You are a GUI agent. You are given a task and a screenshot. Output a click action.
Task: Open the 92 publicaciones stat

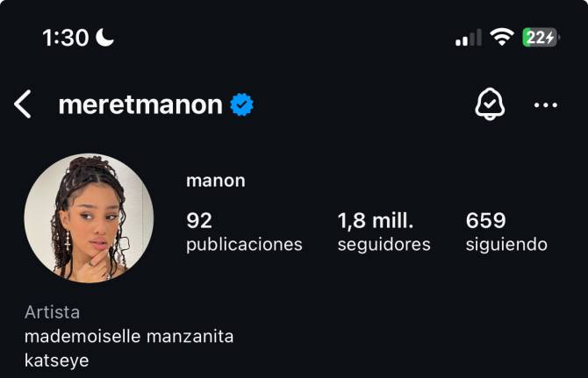199,220
